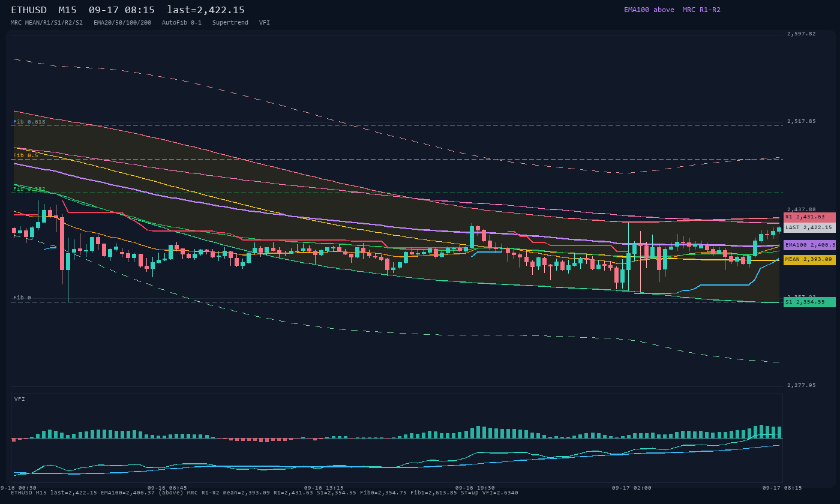Viewport: 840px width, 504px height.
Task: Click the "Fib 0.618" level label
Action: [29, 122]
